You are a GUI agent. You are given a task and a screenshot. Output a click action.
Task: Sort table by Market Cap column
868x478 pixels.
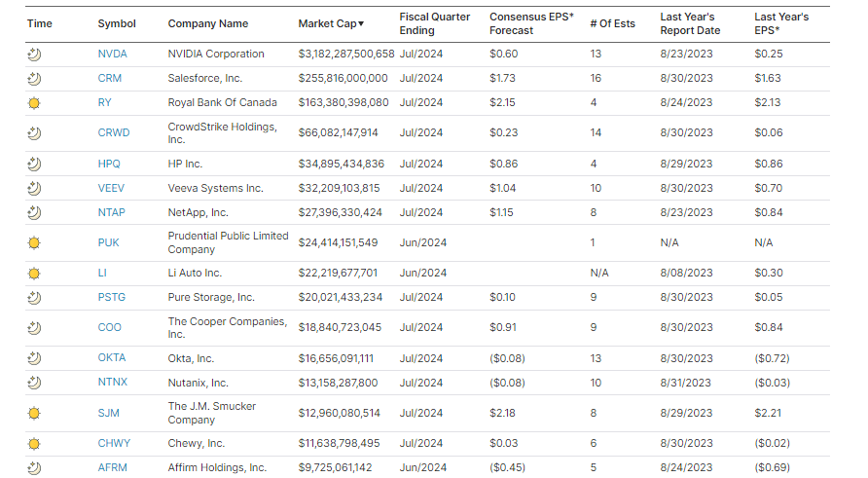click(331, 23)
